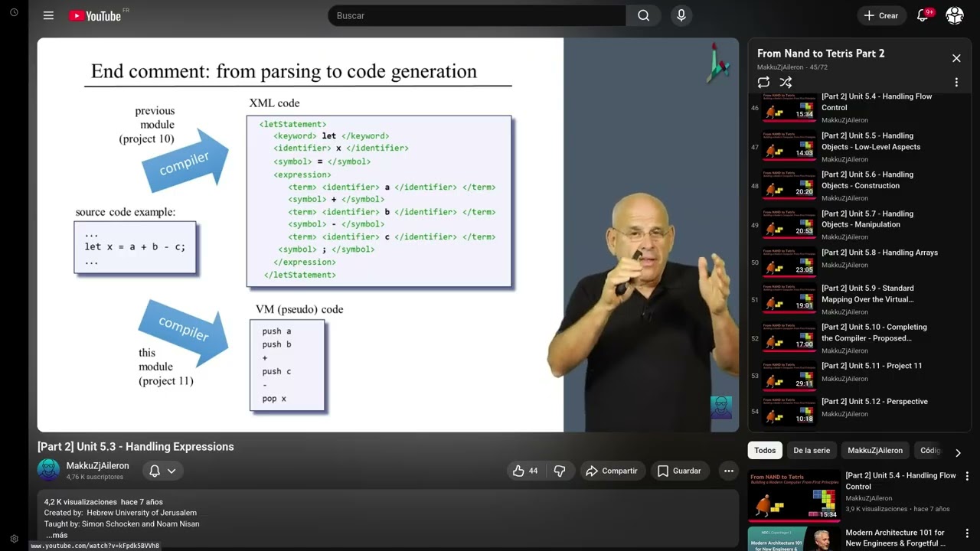Select Unit 5.12 Perspective

859,411
